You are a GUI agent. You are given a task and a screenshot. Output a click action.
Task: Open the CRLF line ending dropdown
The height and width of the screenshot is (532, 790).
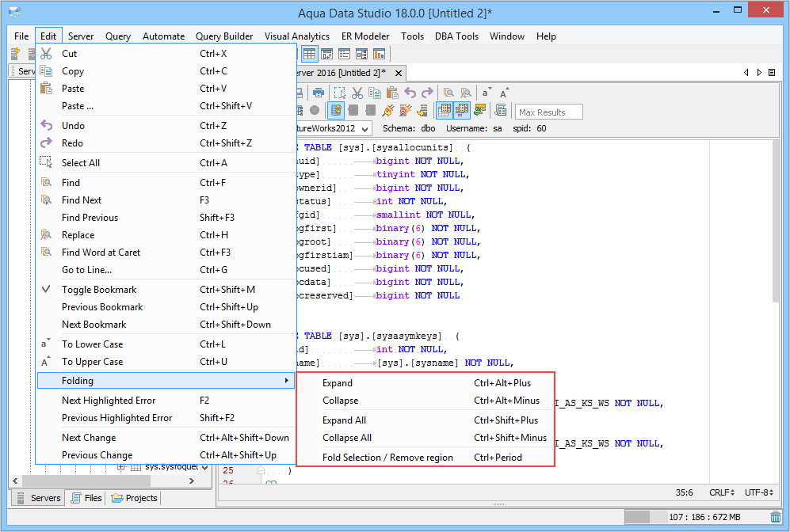pos(722,492)
